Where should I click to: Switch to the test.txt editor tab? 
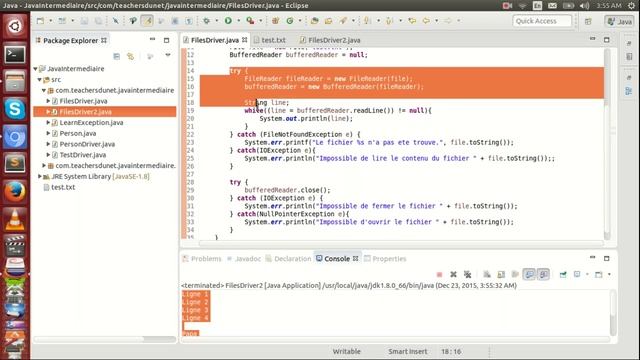point(269,40)
